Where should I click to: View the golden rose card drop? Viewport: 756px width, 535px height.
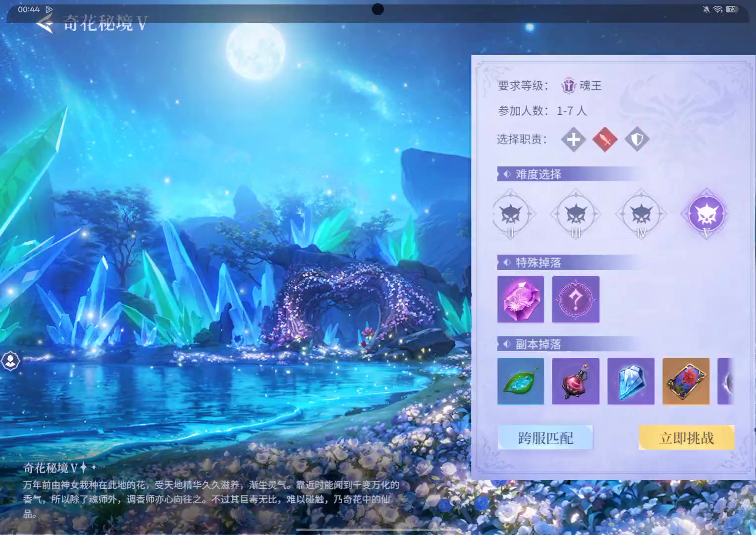686,381
